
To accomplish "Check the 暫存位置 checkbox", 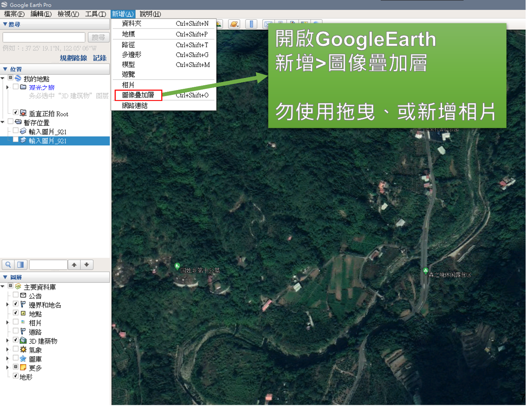I will point(10,121).
